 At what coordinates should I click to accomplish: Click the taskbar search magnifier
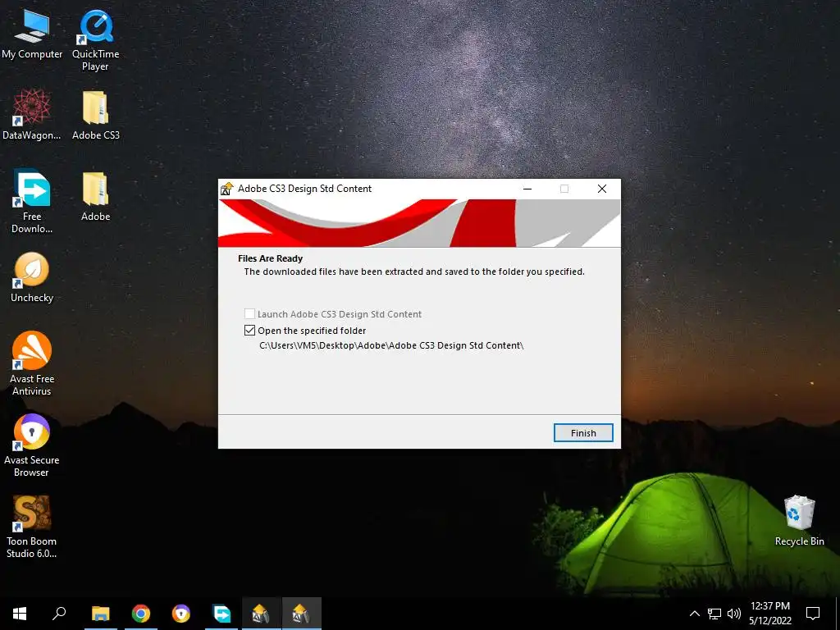[59, 614]
